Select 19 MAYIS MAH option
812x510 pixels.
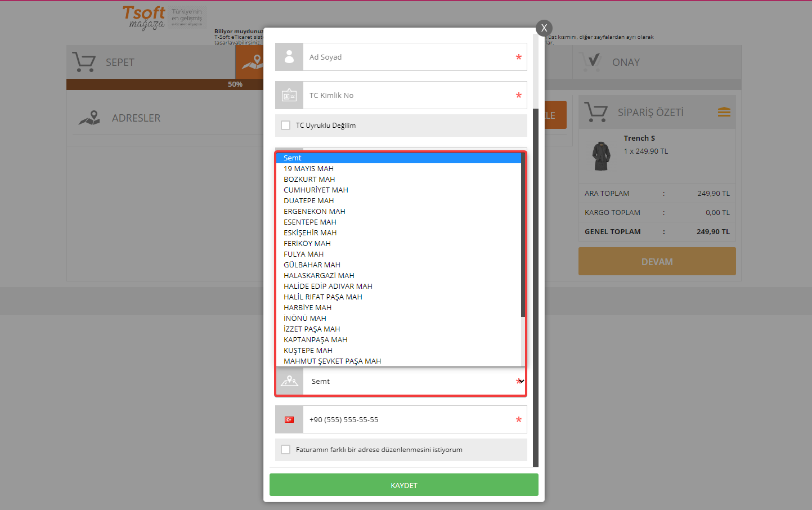(399, 169)
